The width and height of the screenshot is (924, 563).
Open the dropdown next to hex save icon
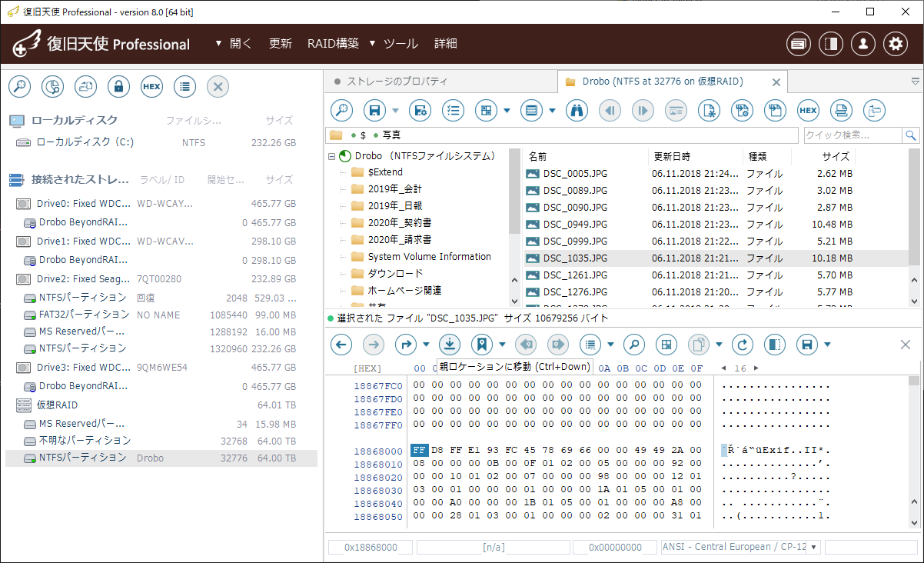(829, 344)
